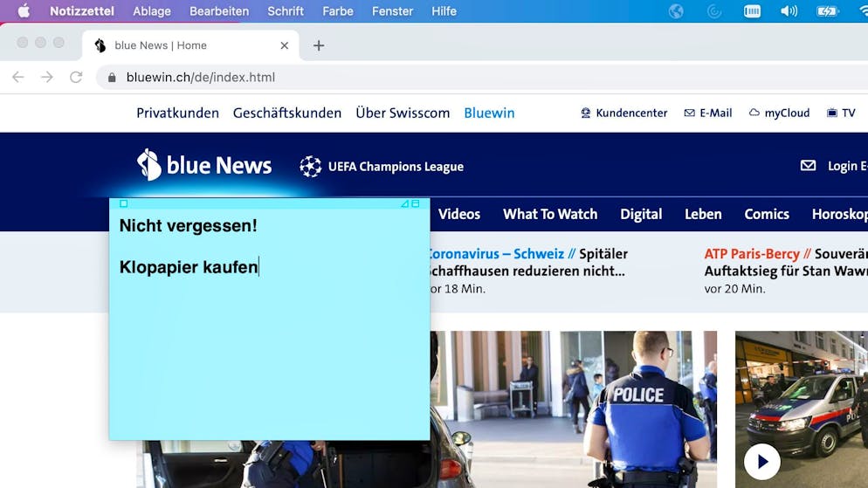Open the battery status menu
Screen dimensions: 868x488
826,11
